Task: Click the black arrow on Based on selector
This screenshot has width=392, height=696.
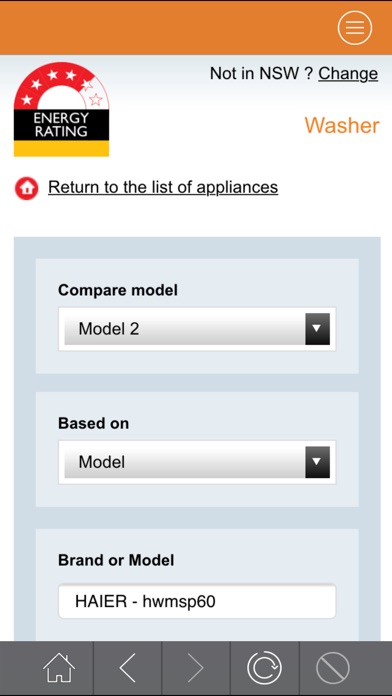Action: tap(317, 462)
